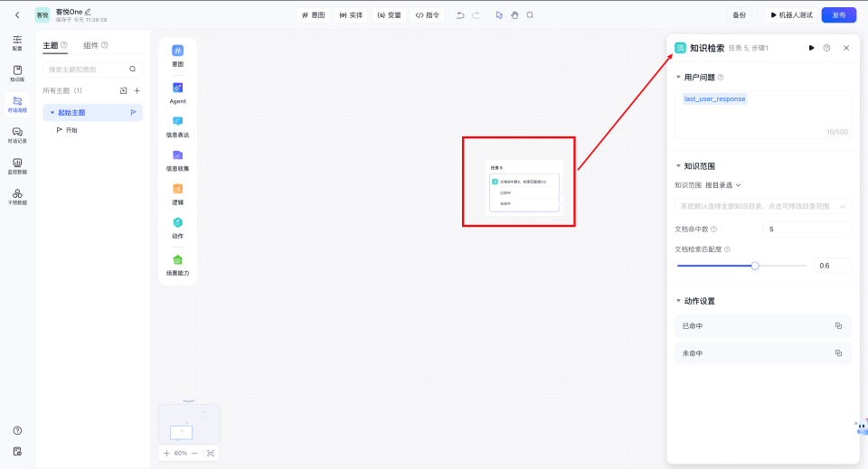Viewport: 868px width, 469px height.
Task: Click help icon next to 文档命中数
Action: (x=713, y=229)
